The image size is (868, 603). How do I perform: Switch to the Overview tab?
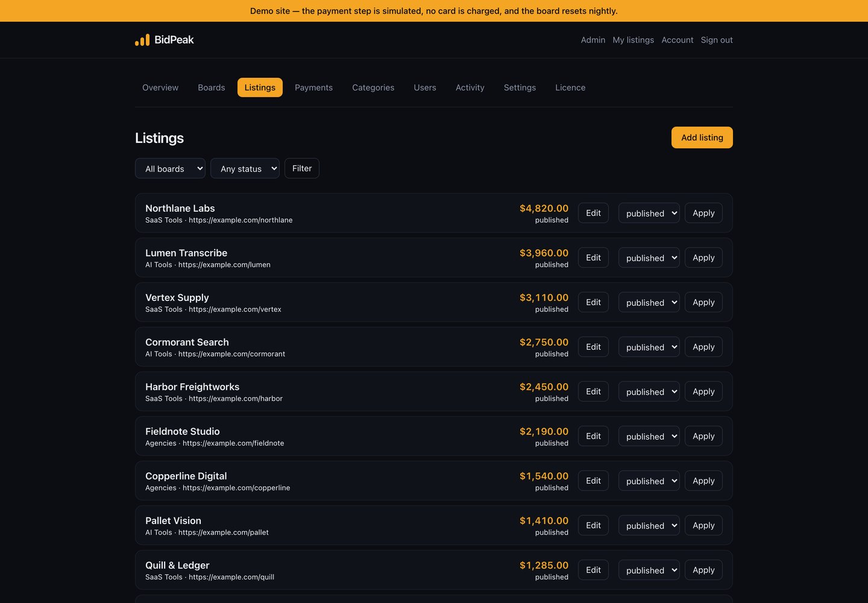click(x=160, y=87)
